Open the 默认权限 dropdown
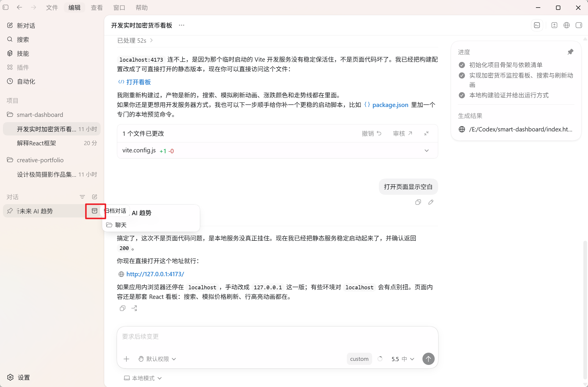588x387 pixels. [x=157, y=359]
